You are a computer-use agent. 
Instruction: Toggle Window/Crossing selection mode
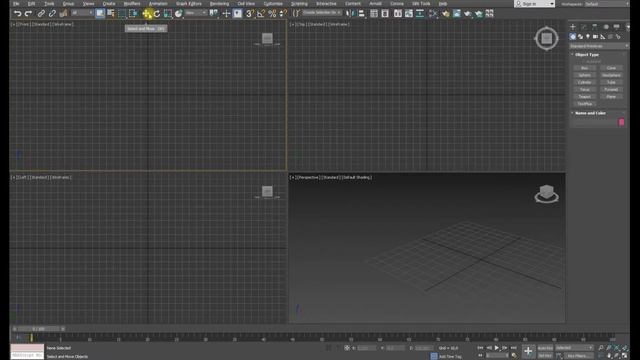(133, 14)
